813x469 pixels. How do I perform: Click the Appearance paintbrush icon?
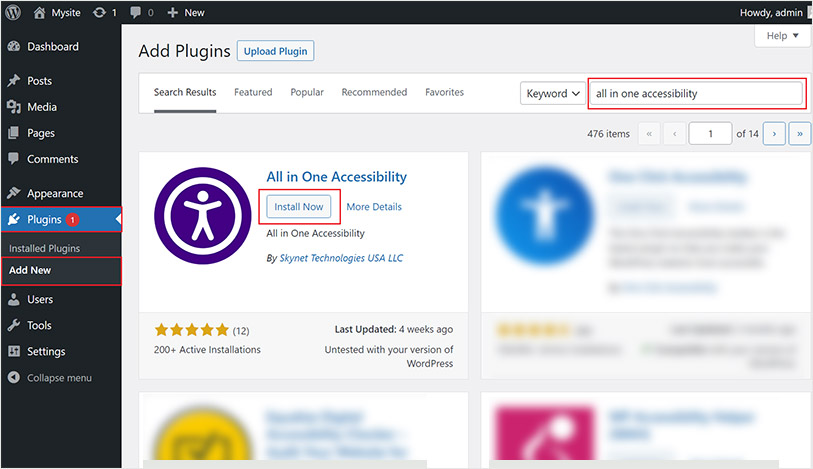(x=14, y=193)
